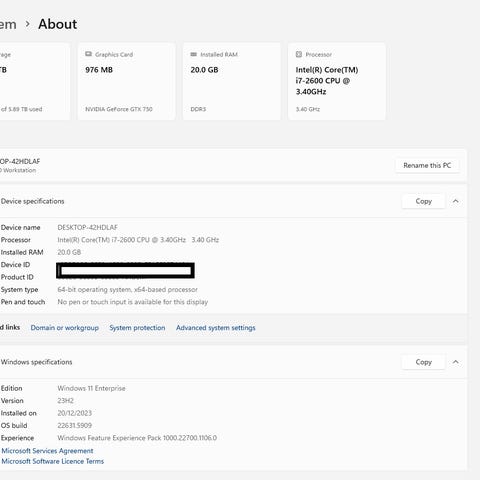Click the Windows specifications header label
This screenshot has height=480, width=480.
(x=36, y=362)
